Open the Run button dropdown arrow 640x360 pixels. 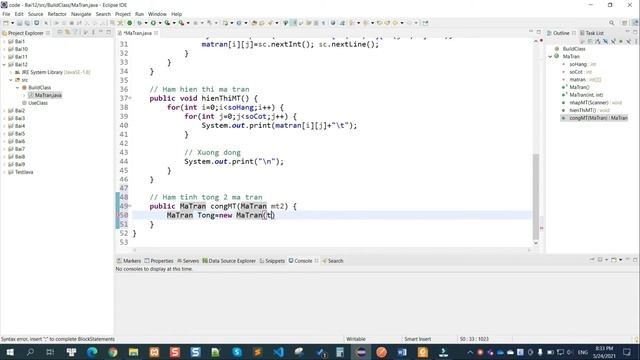point(160,23)
